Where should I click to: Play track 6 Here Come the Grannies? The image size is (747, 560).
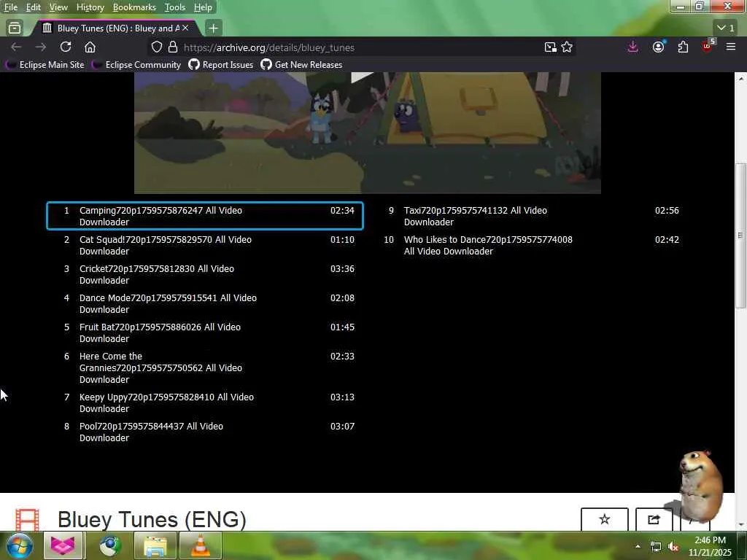(205, 367)
